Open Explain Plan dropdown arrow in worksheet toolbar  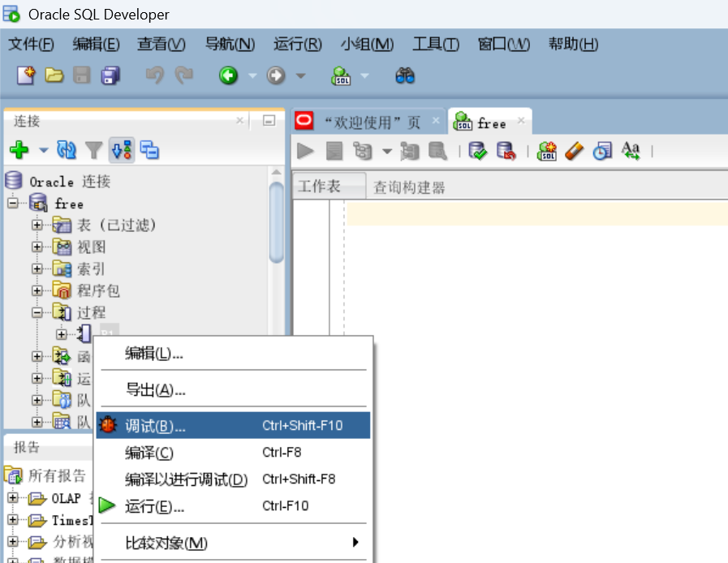pyautogui.click(x=387, y=152)
